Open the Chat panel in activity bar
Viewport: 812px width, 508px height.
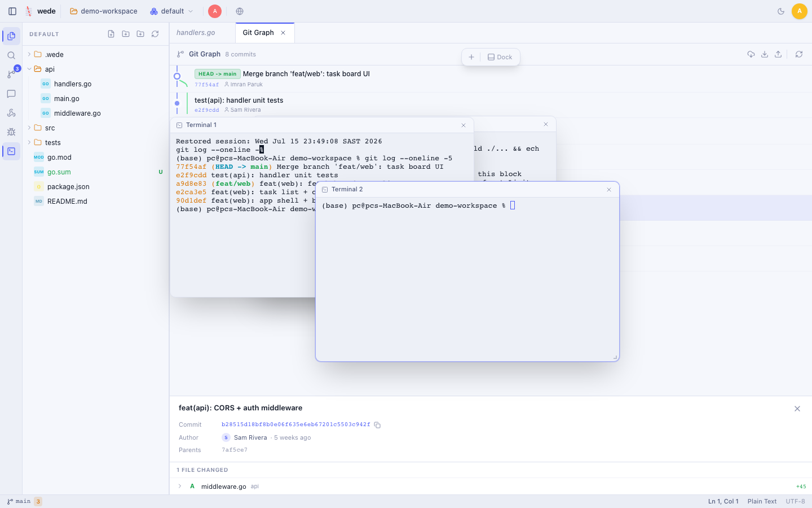[11, 94]
